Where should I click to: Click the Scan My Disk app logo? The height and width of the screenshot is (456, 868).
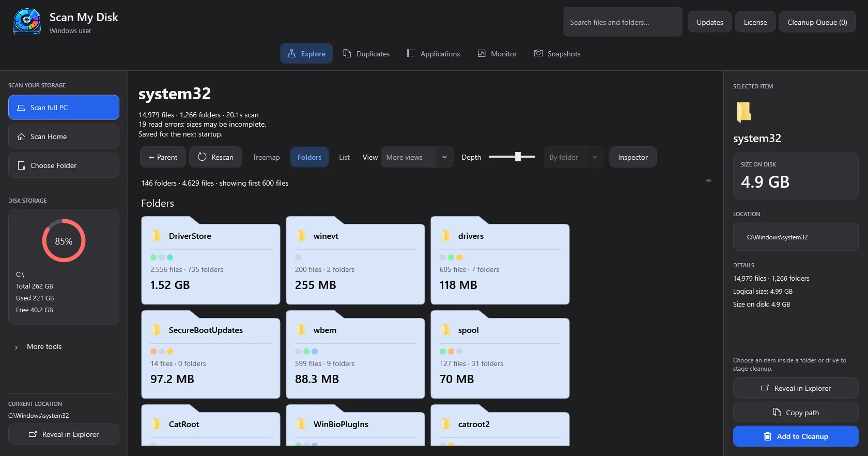(27, 22)
